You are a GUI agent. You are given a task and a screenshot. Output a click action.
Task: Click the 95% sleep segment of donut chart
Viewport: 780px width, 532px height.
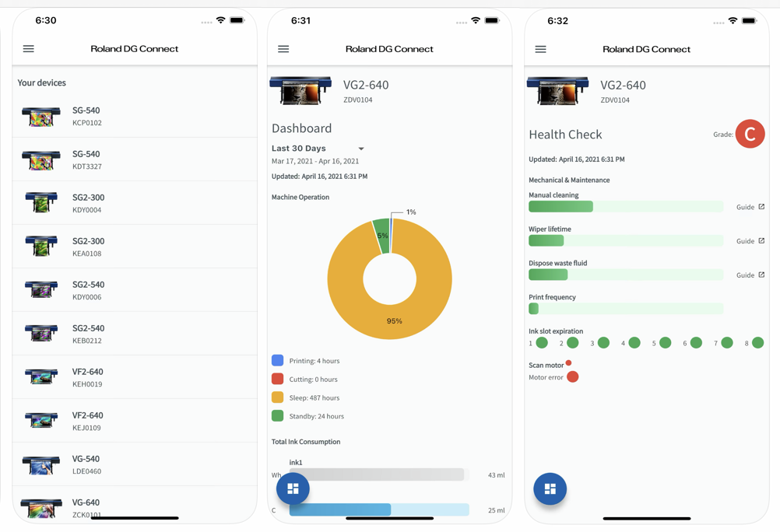pos(393,321)
